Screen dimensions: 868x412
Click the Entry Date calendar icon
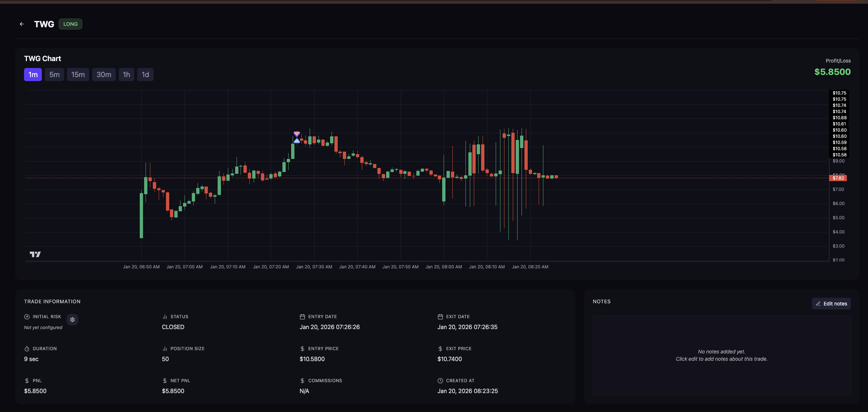(302, 317)
